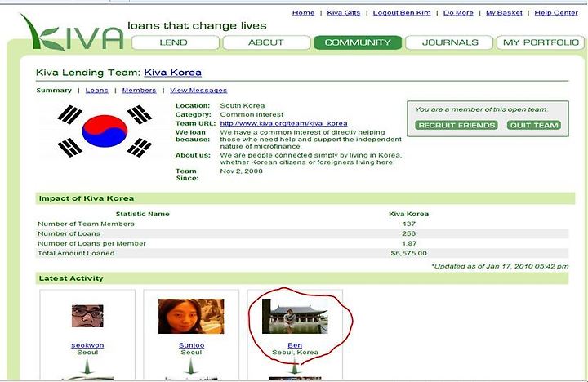The height and width of the screenshot is (382, 588).
Task: Select the Summary sub-tab
Action: click(x=54, y=91)
